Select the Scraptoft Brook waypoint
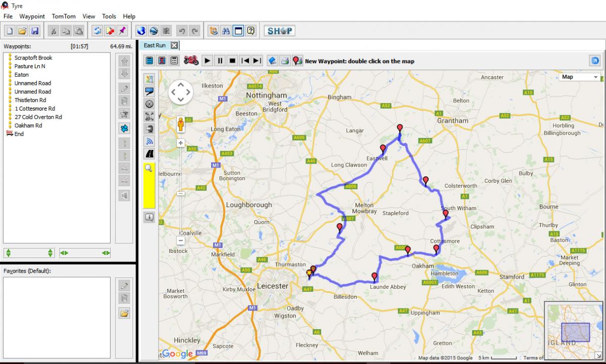 [33, 58]
